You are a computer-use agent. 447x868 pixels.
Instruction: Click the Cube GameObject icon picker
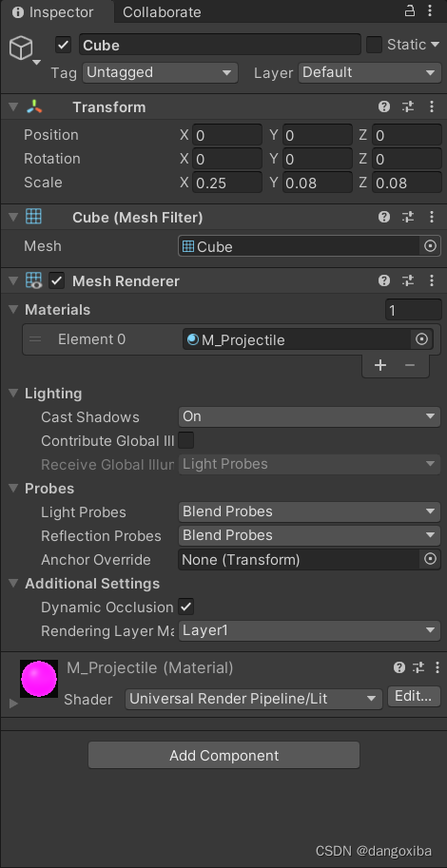tap(25, 49)
